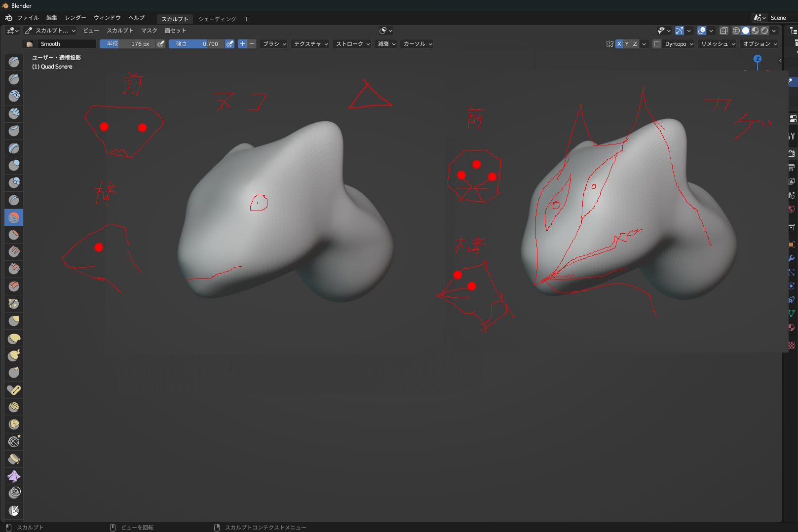Click the 強さ strength slider

point(196,44)
